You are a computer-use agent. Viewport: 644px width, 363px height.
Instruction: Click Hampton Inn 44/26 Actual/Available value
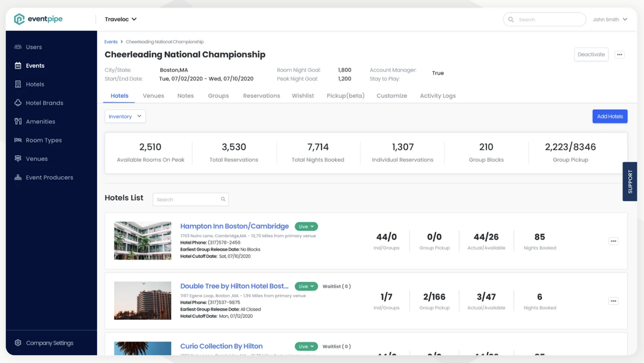(486, 237)
